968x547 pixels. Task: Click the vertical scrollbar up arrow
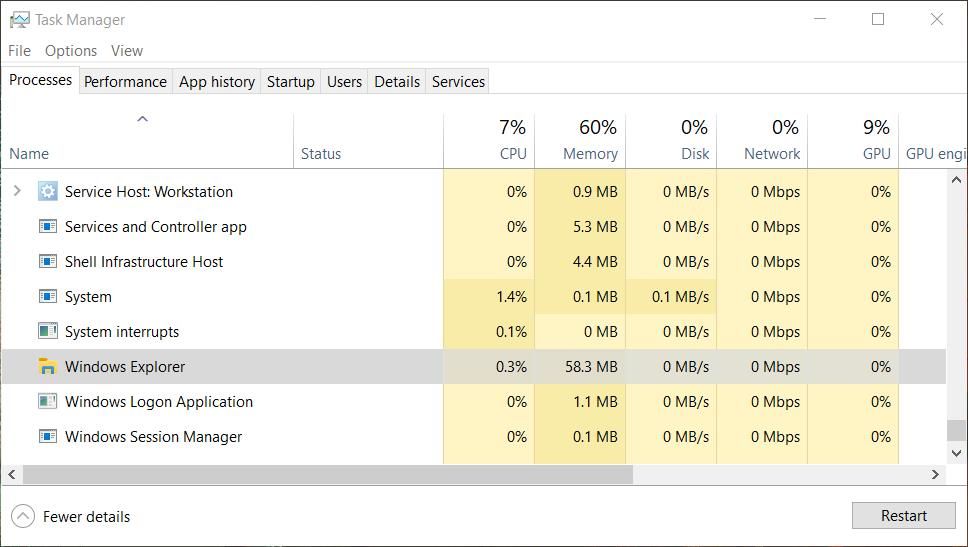956,180
